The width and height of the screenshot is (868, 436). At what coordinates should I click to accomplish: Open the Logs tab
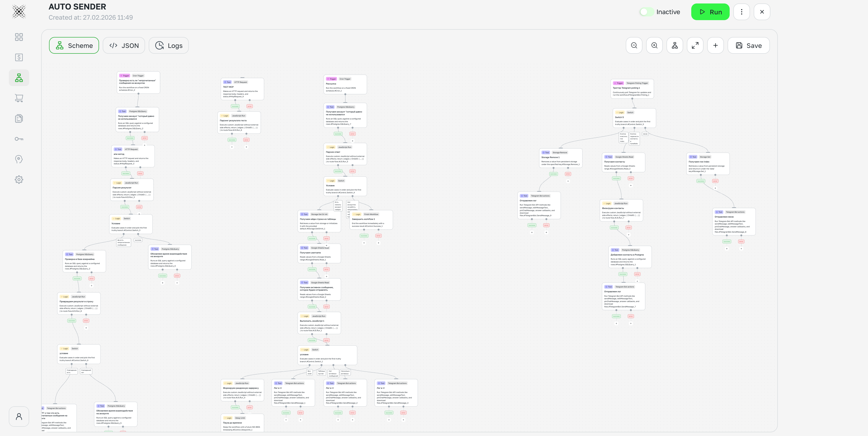click(x=168, y=45)
